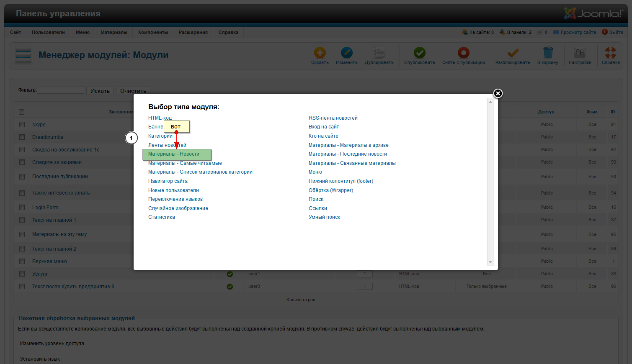Sort the table by Доступ column
The height and width of the screenshot is (364, 632).
pyautogui.click(x=546, y=112)
